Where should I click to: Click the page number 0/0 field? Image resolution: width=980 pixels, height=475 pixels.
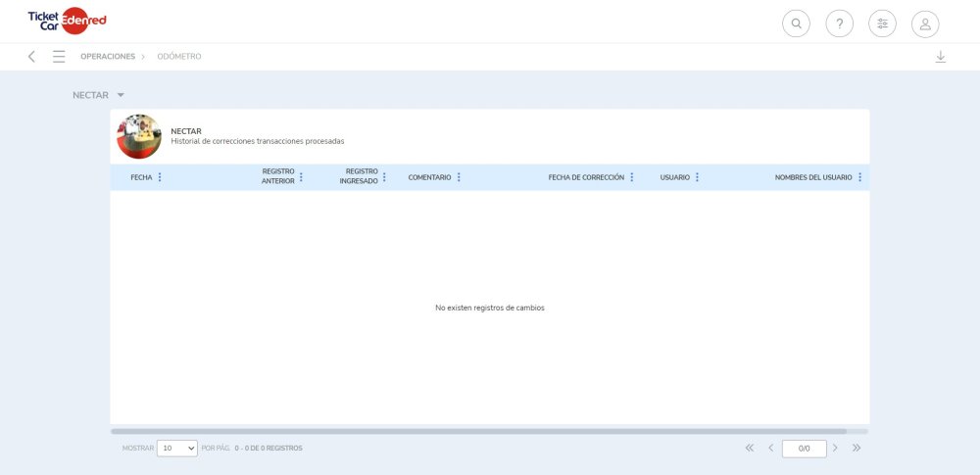(x=805, y=449)
